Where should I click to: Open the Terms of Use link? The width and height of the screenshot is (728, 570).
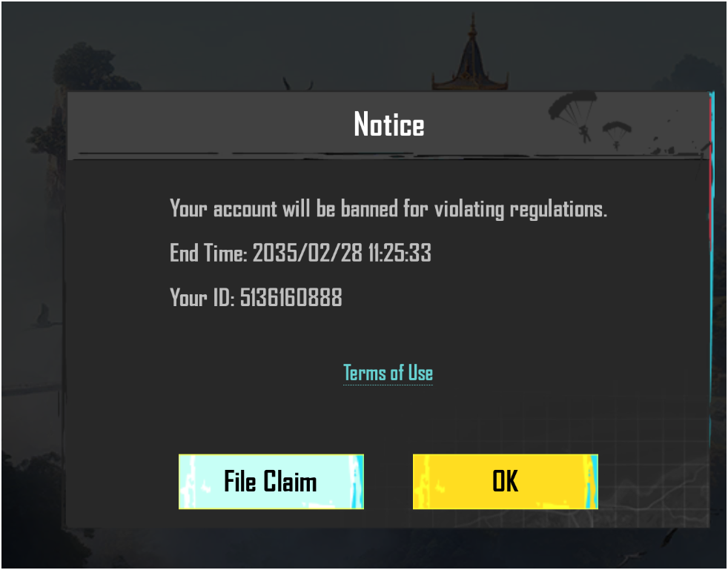388,373
